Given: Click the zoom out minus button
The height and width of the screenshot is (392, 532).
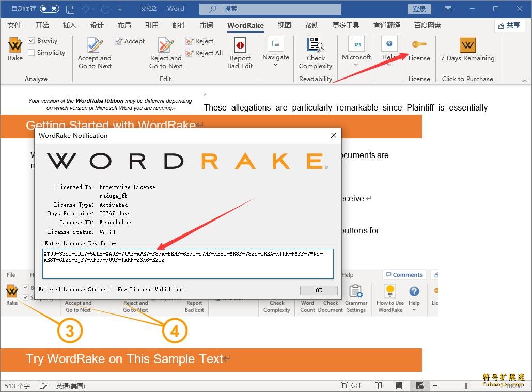Looking at the screenshot, I should (435, 386).
